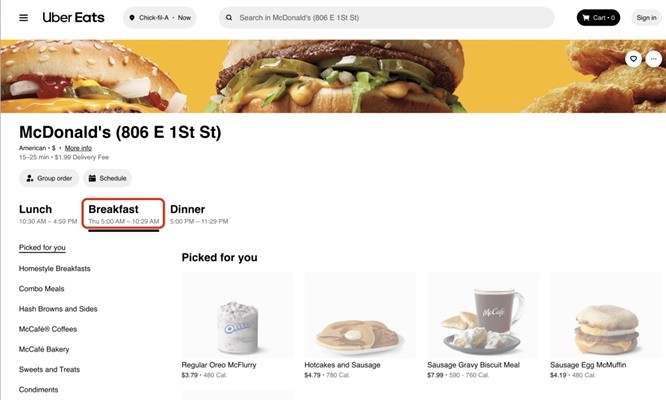Open the Regular Oreo McFlurry item
This screenshot has width=666, height=400.
pos(237,326)
